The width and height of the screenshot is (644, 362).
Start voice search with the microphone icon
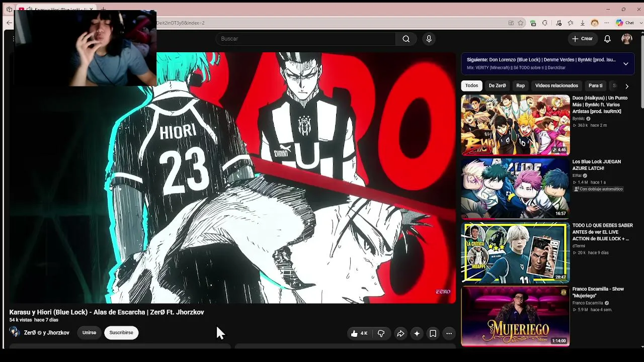pos(429,39)
